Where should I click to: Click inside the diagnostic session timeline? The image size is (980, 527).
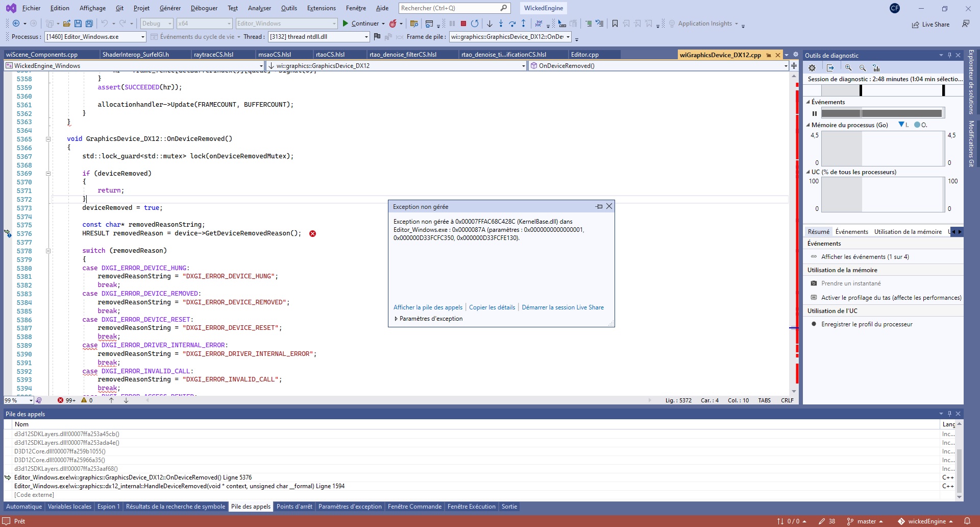[883, 90]
